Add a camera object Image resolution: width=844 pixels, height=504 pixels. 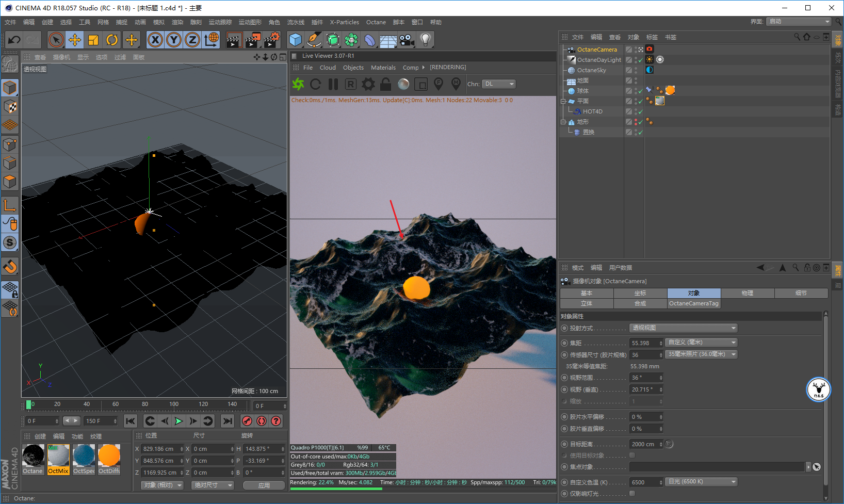(407, 40)
